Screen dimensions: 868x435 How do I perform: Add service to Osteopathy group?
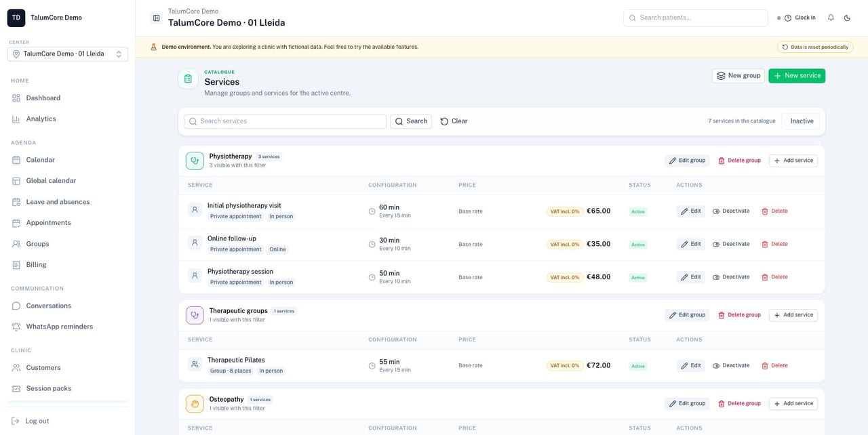(x=793, y=404)
